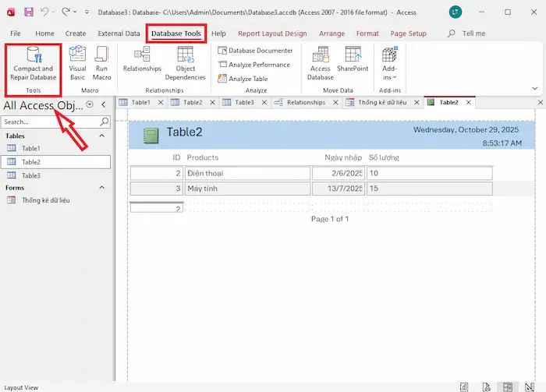Viewport: 546px width, 392px height.
Task: Click the Access Database move icon
Action: 320,55
